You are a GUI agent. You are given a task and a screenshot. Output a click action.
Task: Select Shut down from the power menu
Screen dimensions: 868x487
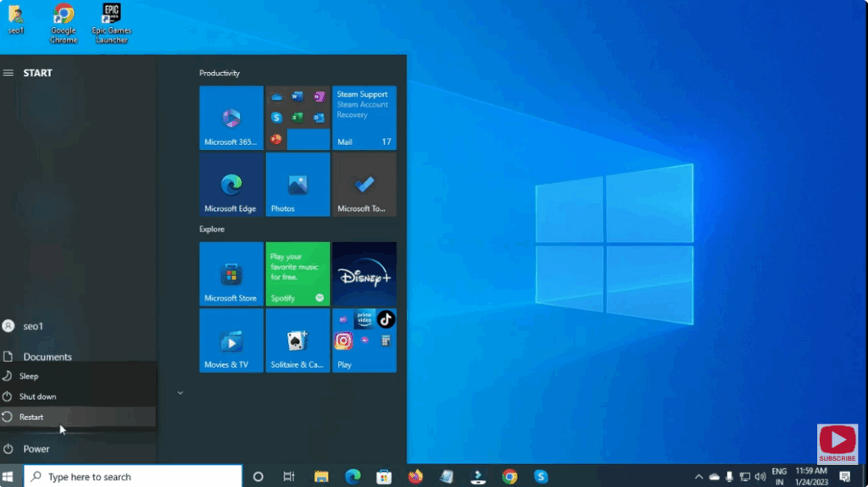78,396
